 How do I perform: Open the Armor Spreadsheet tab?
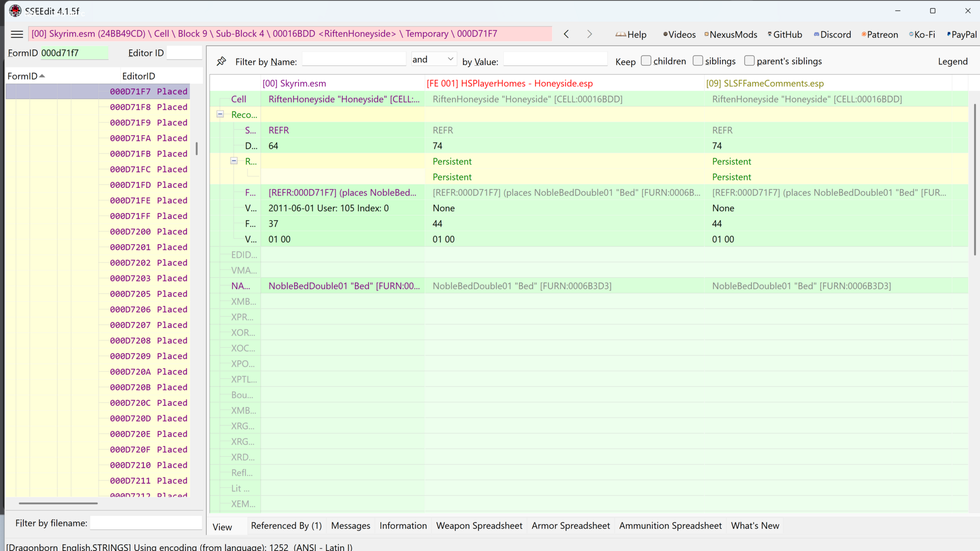[x=571, y=525]
